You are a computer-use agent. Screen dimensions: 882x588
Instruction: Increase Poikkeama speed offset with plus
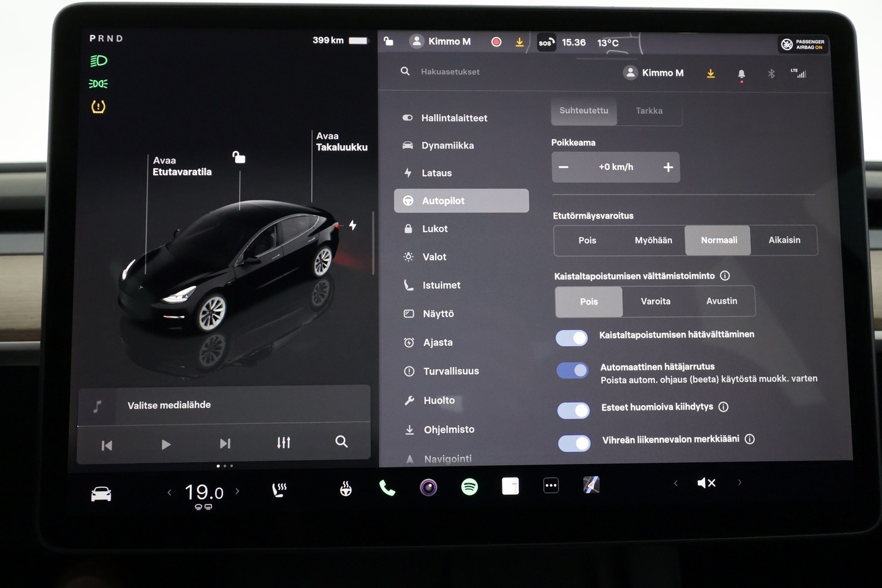[668, 167]
